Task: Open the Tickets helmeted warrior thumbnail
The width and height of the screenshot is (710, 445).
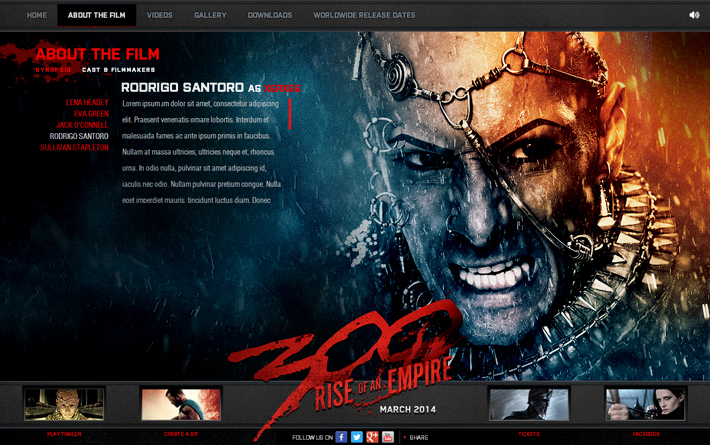Action: point(529,404)
